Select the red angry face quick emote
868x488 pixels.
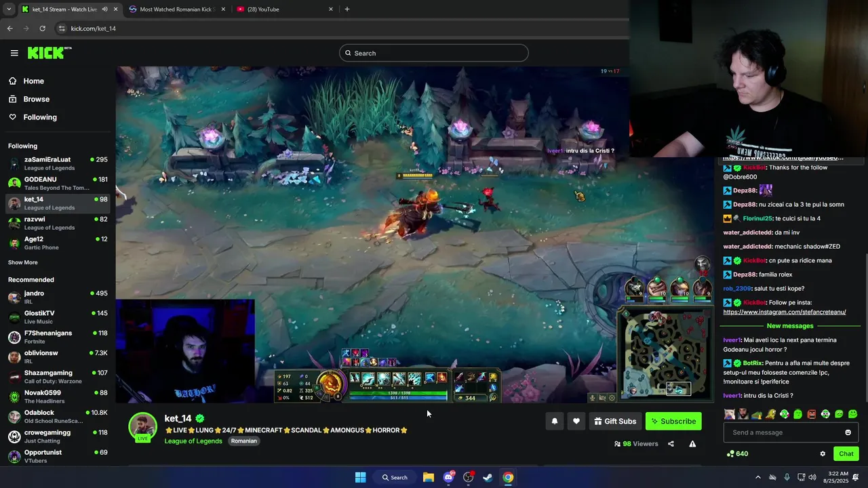[x=812, y=414]
